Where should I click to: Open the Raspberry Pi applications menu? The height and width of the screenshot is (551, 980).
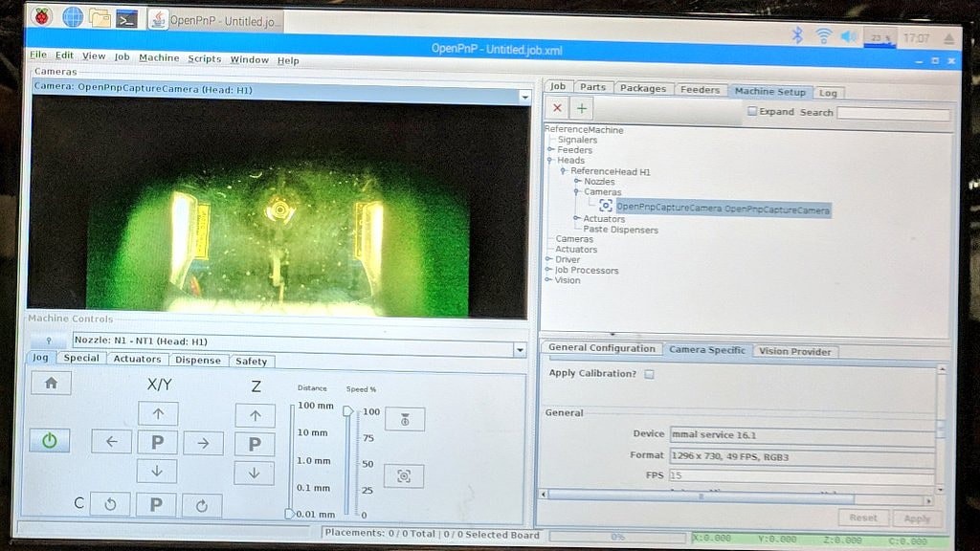coord(42,16)
